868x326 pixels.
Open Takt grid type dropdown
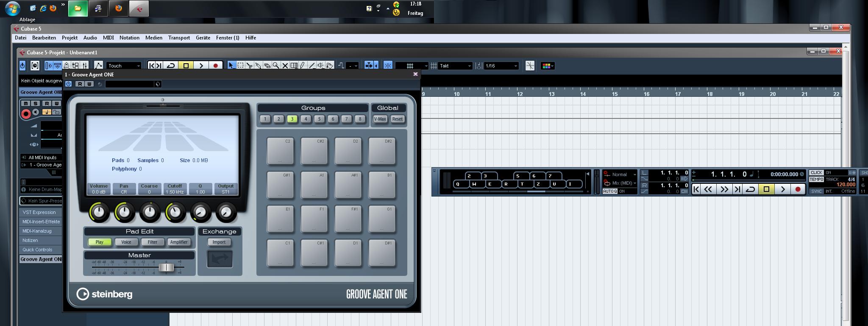pyautogui.click(x=455, y=66)
